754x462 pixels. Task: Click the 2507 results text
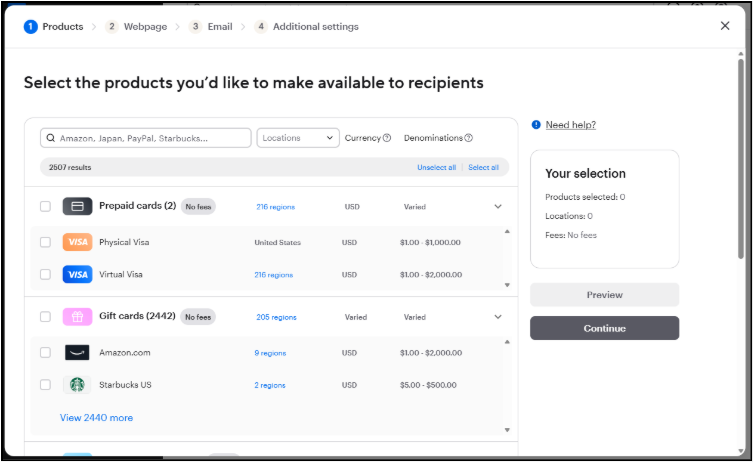coord(70,167)
